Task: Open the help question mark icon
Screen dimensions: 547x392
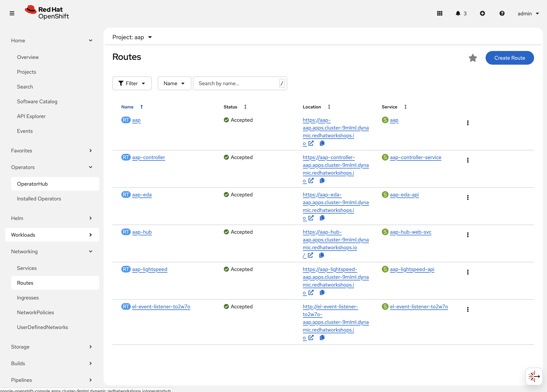Action: coord(502,13)
